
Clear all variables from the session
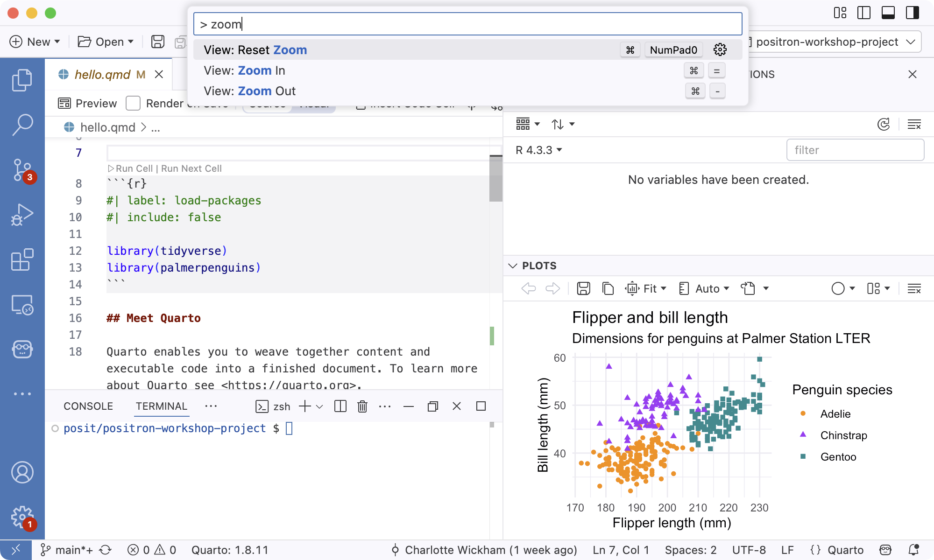(x=914, y=124)
